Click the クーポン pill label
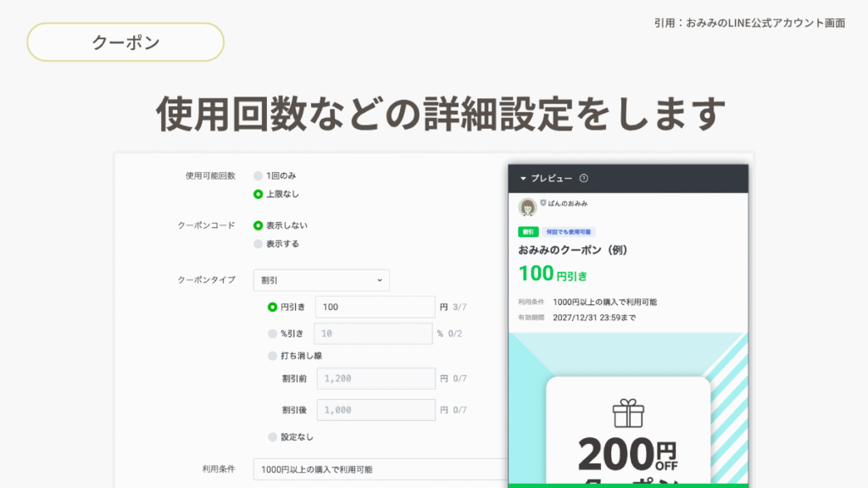868x488 pixels. pos(125,42)
